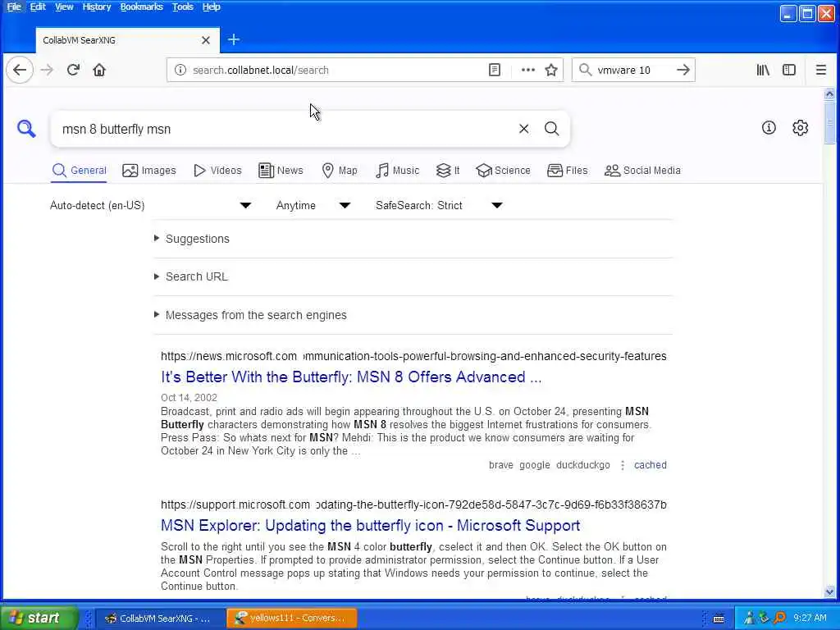The height and width of the screenshot is (630, 840).
Task: Open the Tools menu
Action: [182, 7]
